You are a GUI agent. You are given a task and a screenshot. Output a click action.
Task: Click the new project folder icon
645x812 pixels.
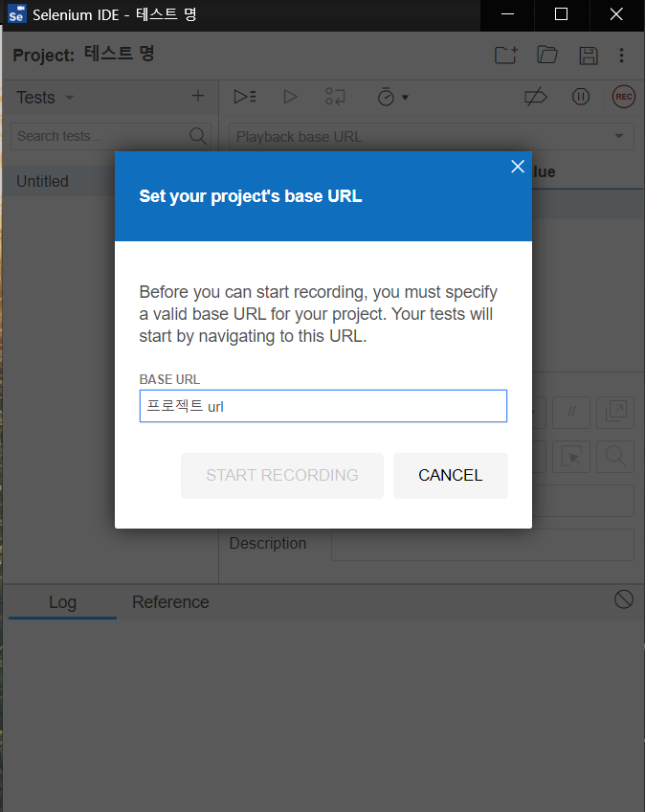point(505,56)
